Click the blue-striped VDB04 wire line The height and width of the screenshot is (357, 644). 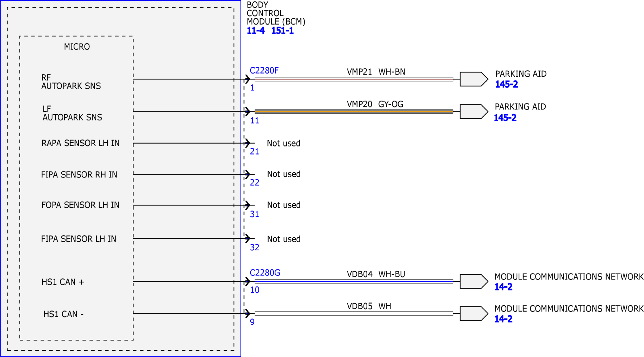pyautogui.click(x=354, y=281)
